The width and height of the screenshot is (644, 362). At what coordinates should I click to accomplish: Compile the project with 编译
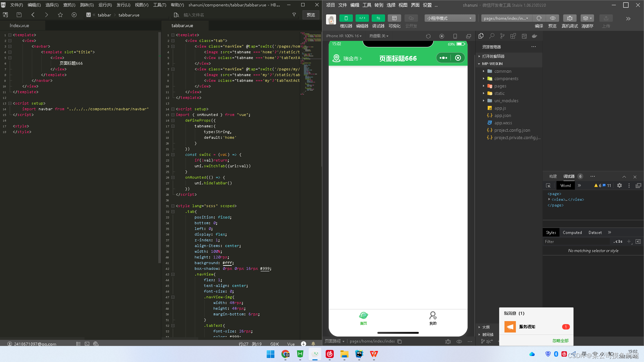click(538, 21)
